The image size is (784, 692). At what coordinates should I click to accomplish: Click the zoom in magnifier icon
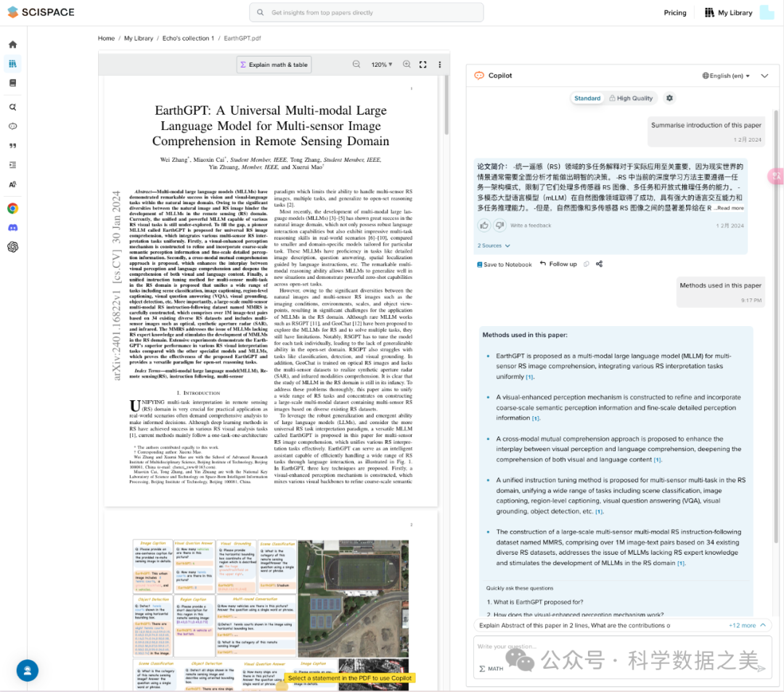407,65
